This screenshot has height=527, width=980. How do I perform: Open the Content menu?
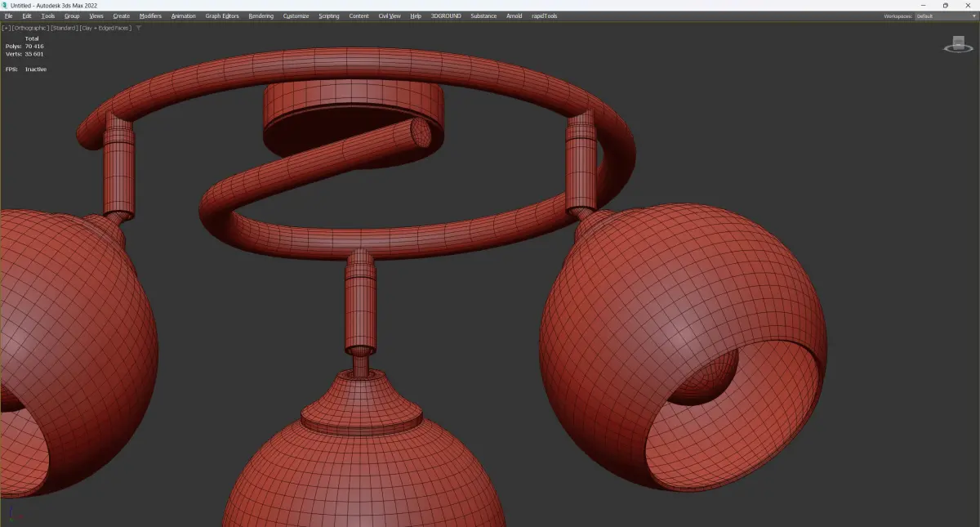359,16
